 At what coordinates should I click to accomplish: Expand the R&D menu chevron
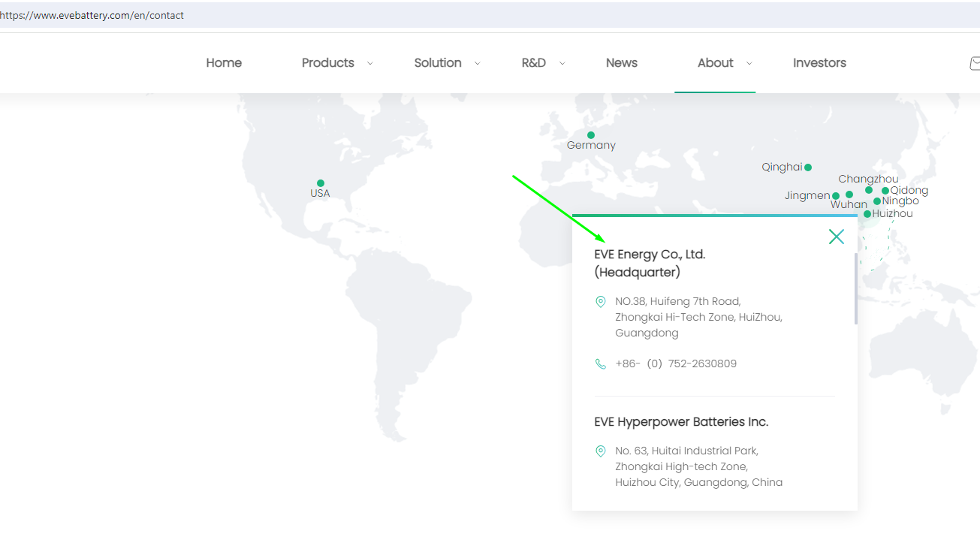point(562,64)
